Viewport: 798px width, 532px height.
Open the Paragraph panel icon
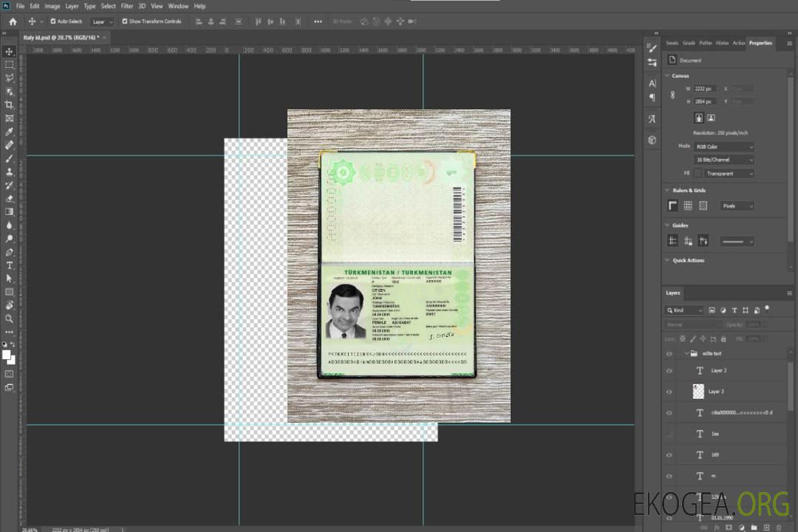click(652, 98)
